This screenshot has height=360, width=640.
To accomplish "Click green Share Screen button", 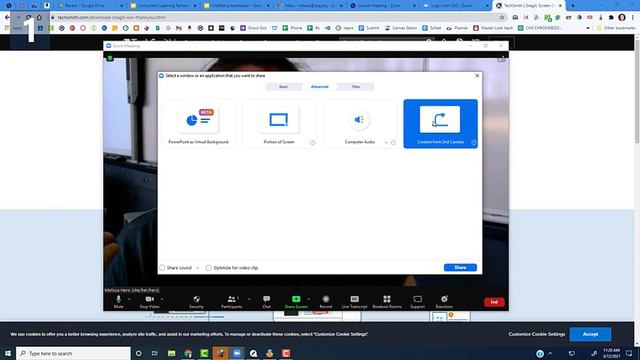I will coord(296,302).
